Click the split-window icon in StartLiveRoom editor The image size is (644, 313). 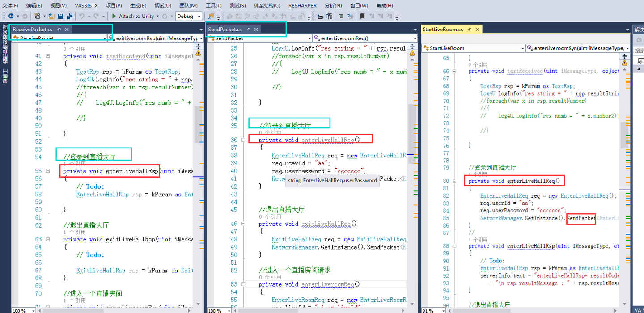click(x=625, y=57)
